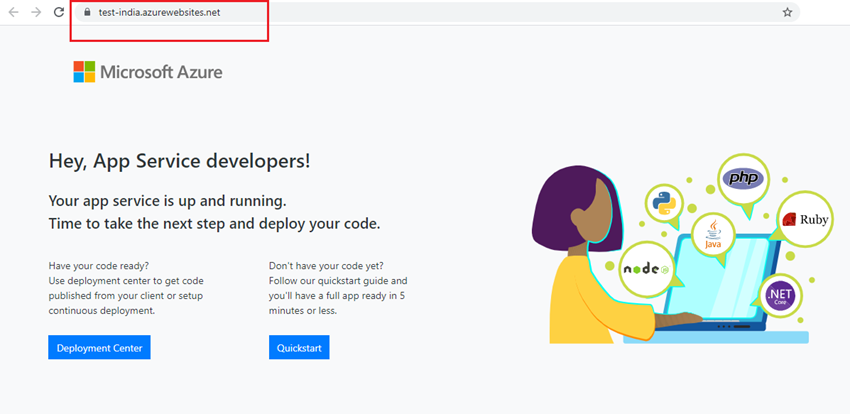Viewport: 850px width, 414px height.
Task: Click the .NET Core logo bubble
Action: point(780,296)
